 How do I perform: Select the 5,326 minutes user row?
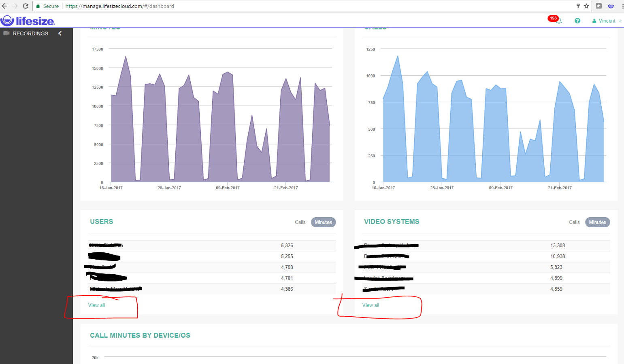coord(211,245)
